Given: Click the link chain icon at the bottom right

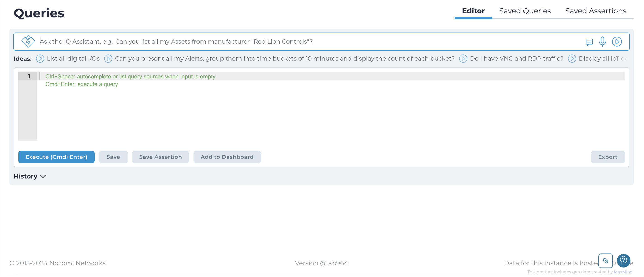Looking at the screenshot, I should [x=605, y=261].
